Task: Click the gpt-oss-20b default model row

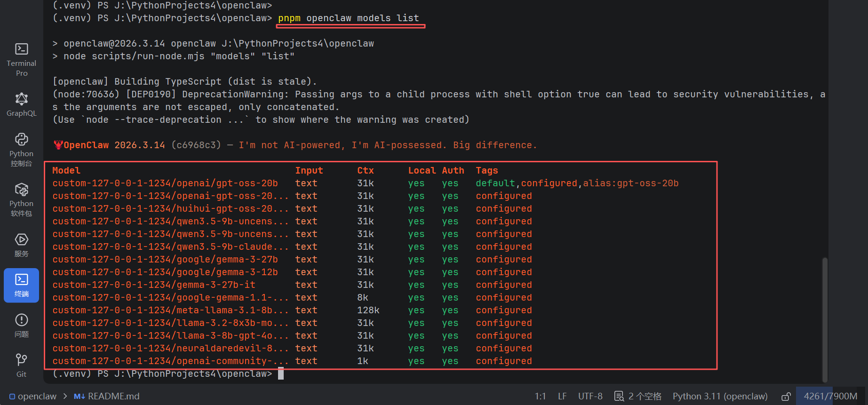Action: pyautogui.click(x=365, y=183)
